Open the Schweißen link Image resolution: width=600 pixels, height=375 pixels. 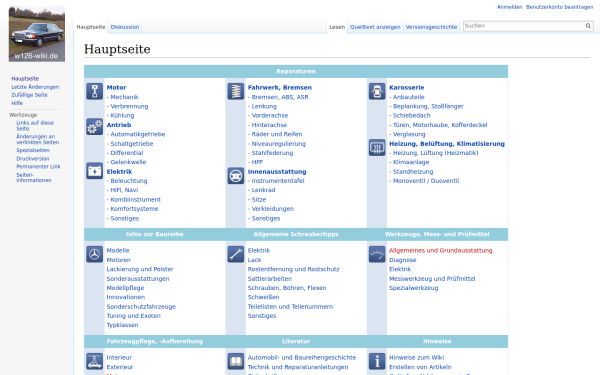263,297
